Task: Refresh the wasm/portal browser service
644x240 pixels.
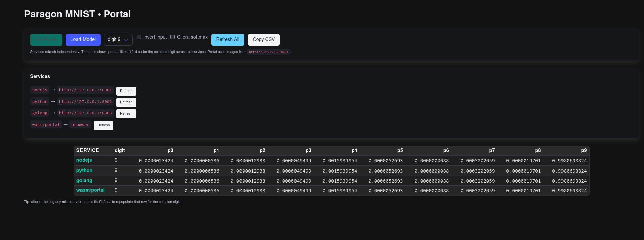Action: pyautogui.click(x=103, y=125)
